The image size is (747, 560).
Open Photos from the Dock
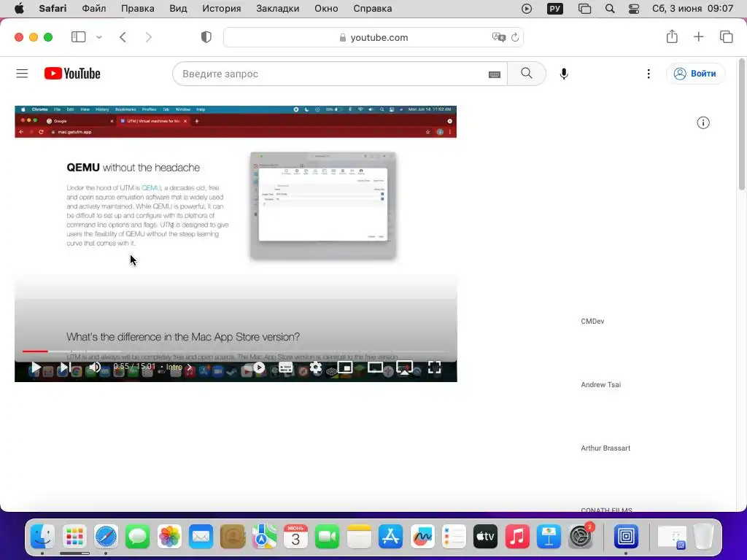pos(169,537)
